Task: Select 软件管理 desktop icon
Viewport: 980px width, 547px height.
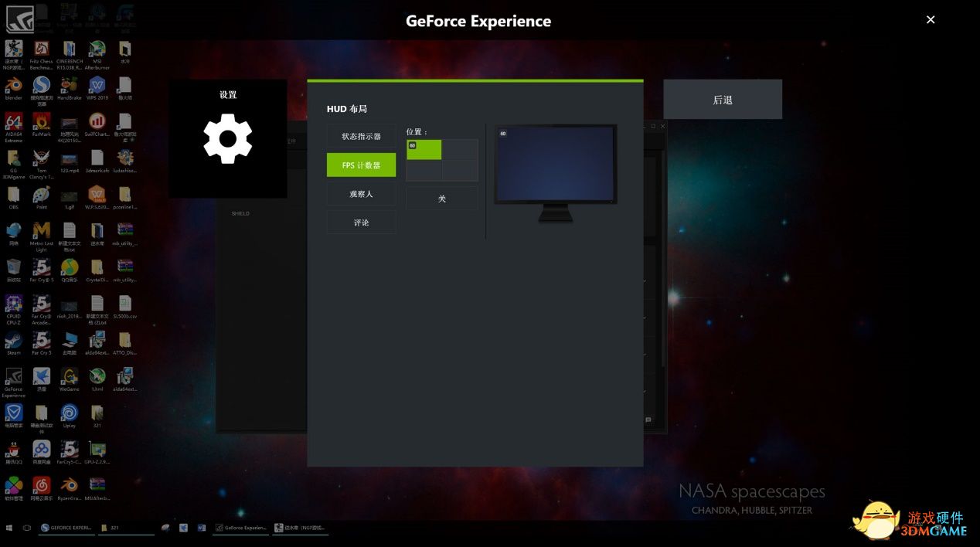Action: click(14, 489)
